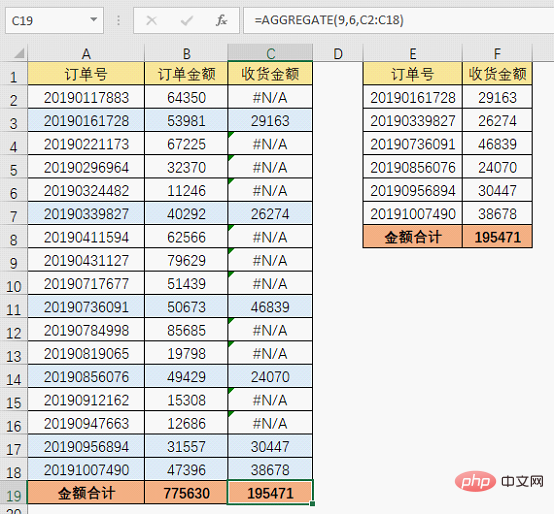Select cell C7 containing 26274
The height and width of the screenshot is (514, 554).
coord(270,214)
